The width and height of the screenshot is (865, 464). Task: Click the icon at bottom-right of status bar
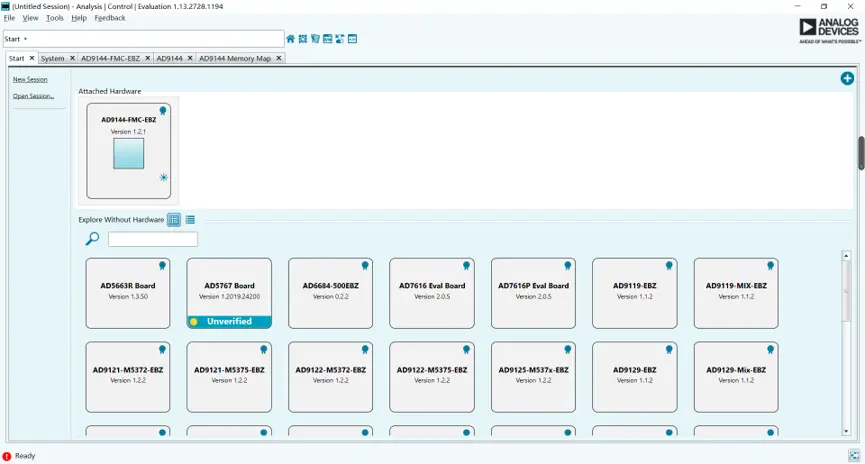tap(854, 456)
